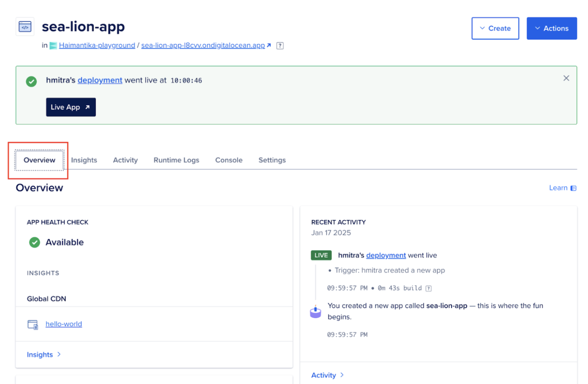Screen dimensions: 588x384
Task: Open sea-lion-app-l8cvv.ondigitalocean.app link
Action: [x=203, y=46]
